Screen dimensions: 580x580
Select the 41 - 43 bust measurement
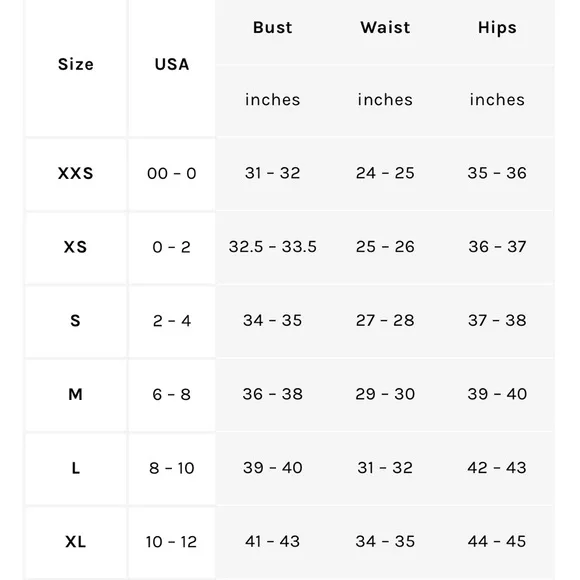pos(272,542)
